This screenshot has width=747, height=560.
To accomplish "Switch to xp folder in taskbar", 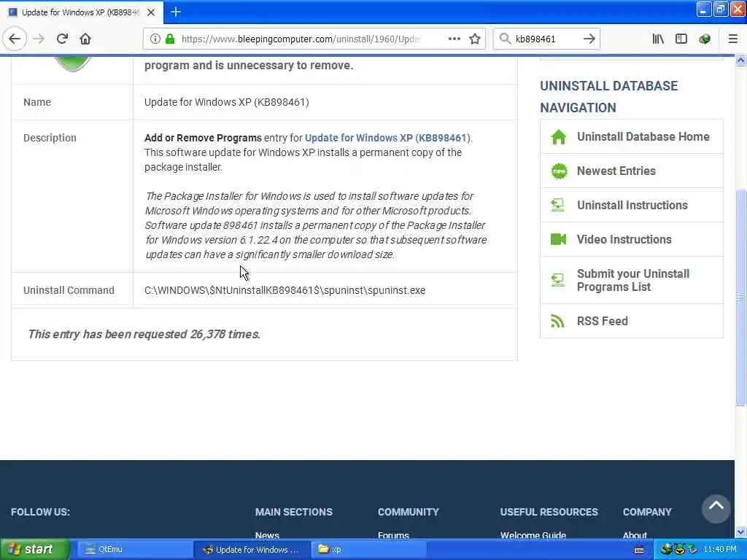I will [368, 549].
